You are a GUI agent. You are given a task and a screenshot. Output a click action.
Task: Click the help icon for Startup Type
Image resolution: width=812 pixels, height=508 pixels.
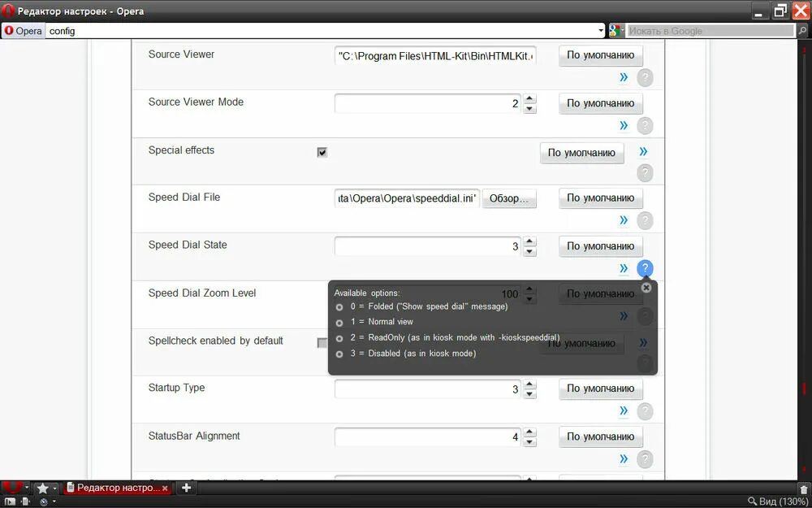click(645, 411)
